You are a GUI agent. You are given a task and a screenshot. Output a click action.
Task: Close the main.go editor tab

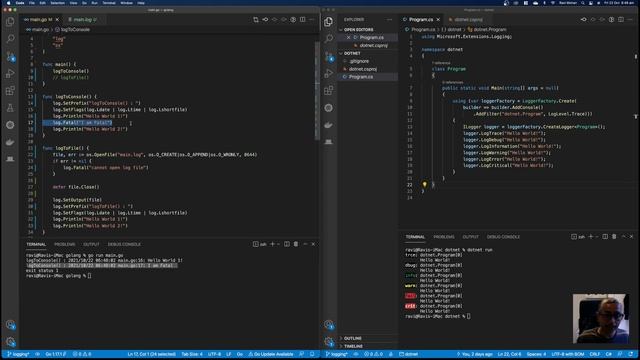[57, 19]
